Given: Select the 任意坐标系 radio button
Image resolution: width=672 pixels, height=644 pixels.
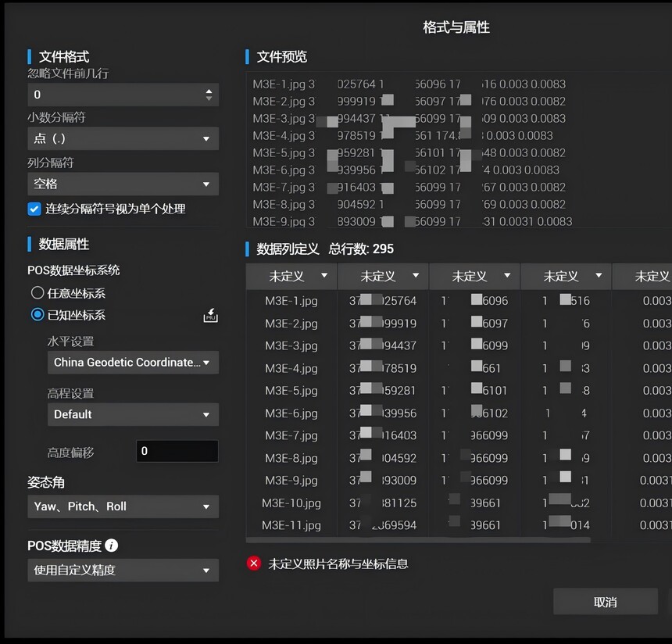Looking at the screenshot, I should click(x=38, y=293).
